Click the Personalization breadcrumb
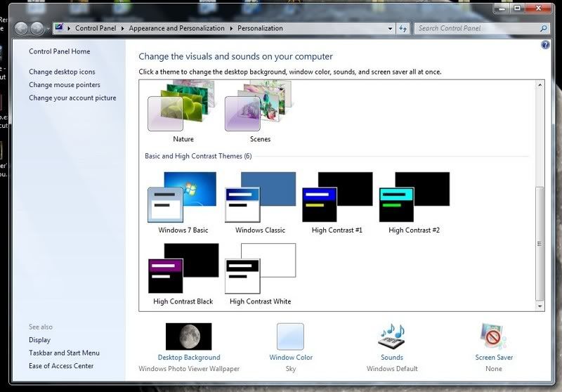This screenshot has height=392, width=562. coord(260,28)
